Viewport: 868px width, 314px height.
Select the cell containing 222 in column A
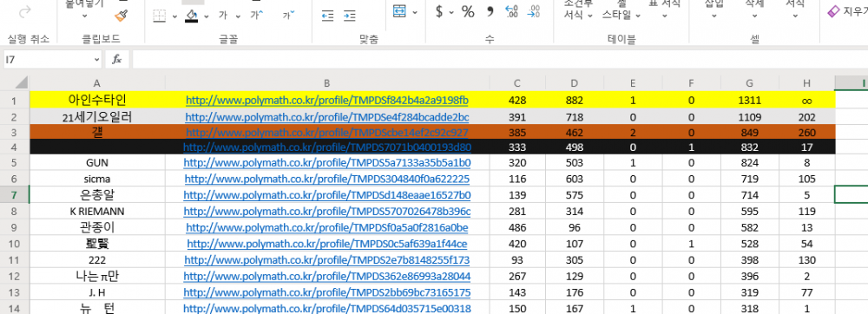click(97, 260)
